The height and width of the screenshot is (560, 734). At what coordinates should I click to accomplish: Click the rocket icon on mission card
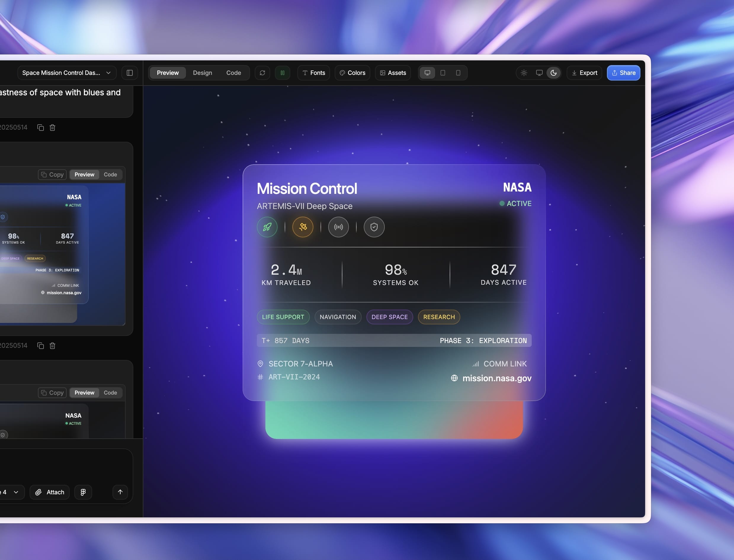pyautogui.click(x=267, y=227)
